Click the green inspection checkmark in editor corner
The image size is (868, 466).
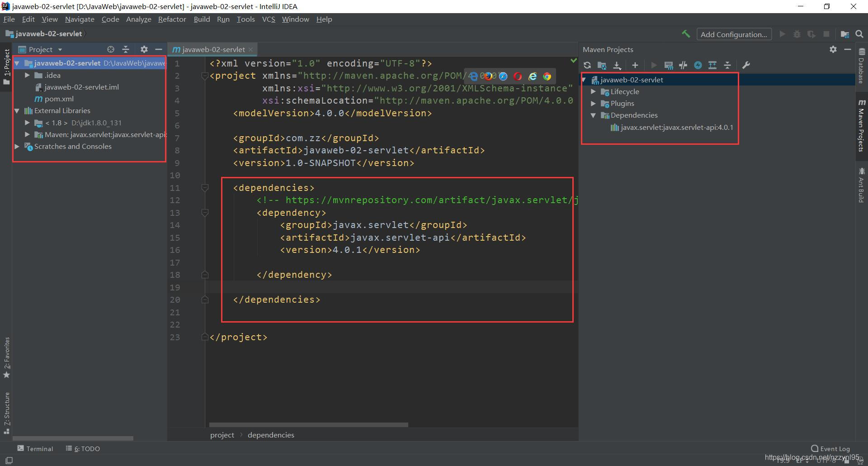(573, 60)
